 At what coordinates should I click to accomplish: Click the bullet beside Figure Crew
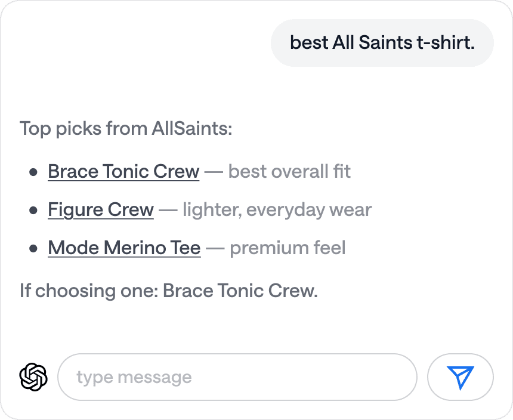(x=33, y=211)
